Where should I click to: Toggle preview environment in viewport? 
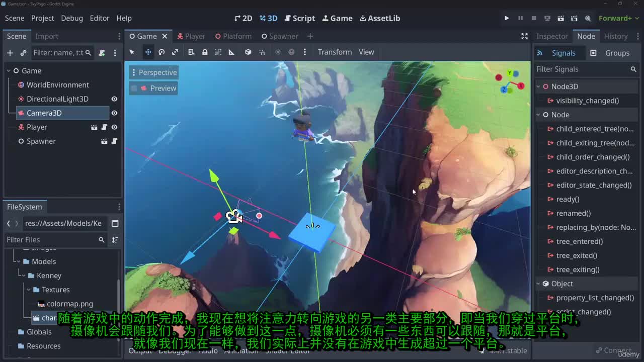click(x=291, y=52)
